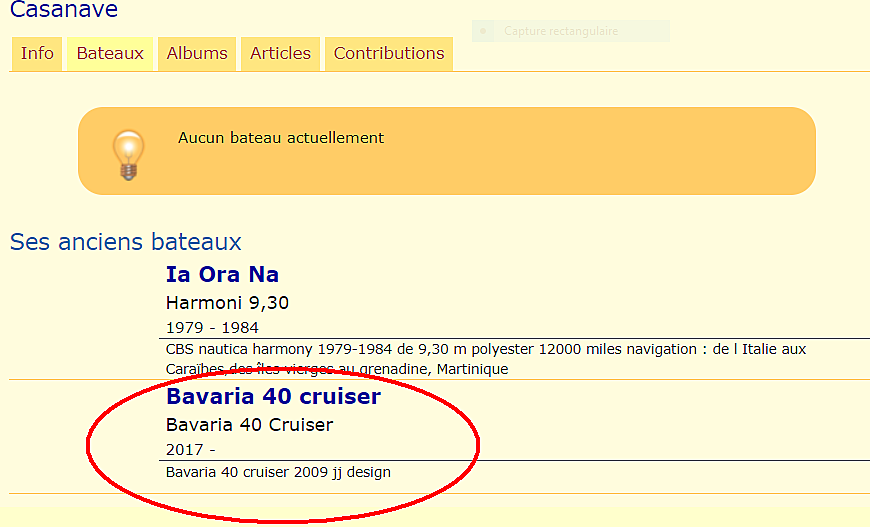Select the 'Aucun bateau actuellement' message

[281, 138]
